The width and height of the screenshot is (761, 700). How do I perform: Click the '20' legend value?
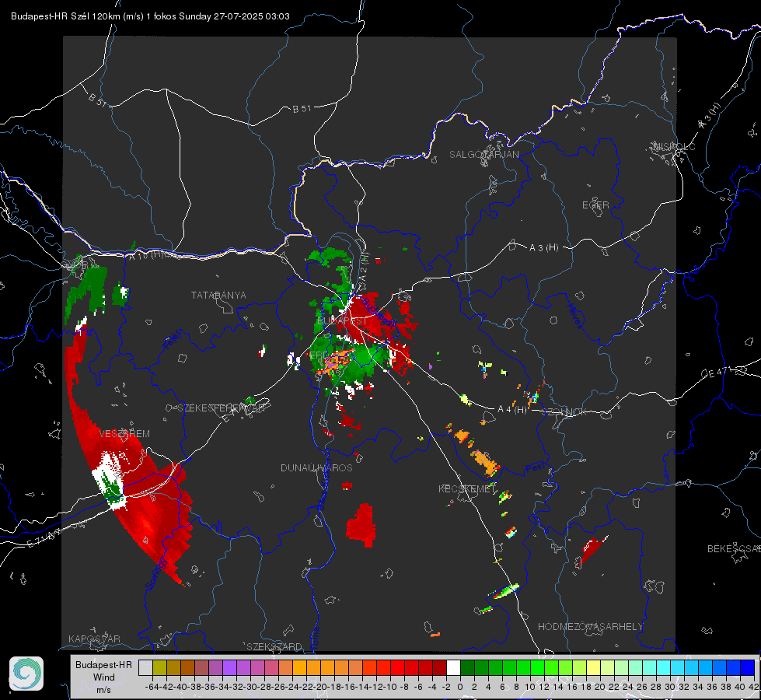[x=600, y=687]
